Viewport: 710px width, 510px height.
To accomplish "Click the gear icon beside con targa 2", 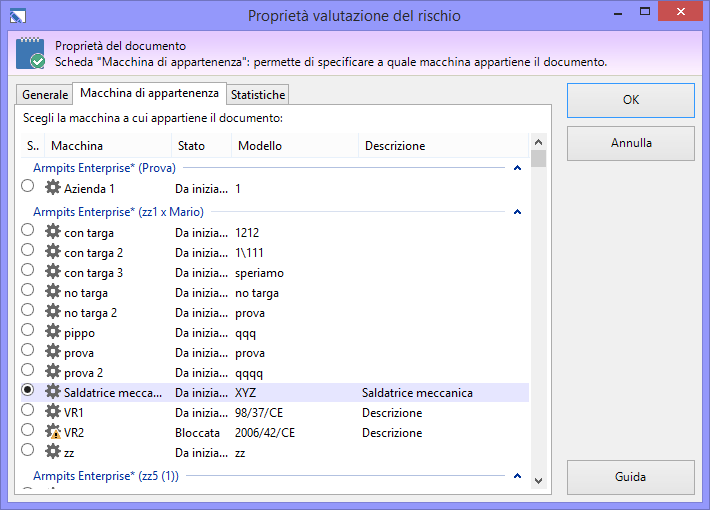I will click(53, 252).
